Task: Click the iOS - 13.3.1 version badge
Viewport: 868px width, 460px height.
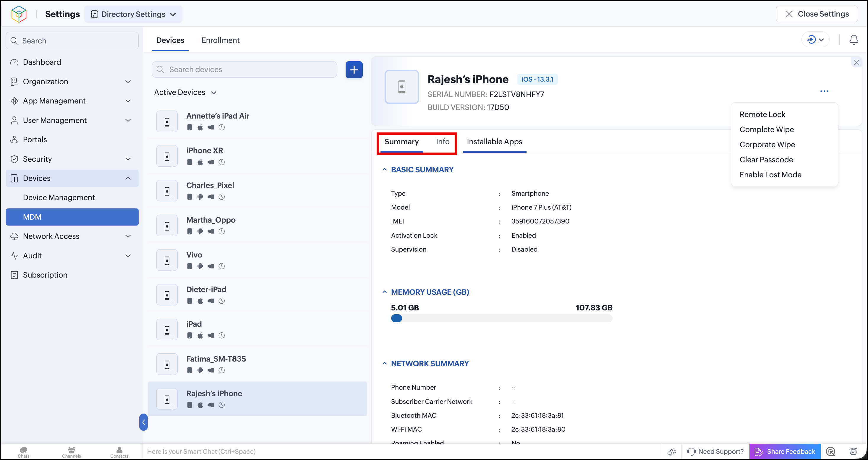Action: 537,79
